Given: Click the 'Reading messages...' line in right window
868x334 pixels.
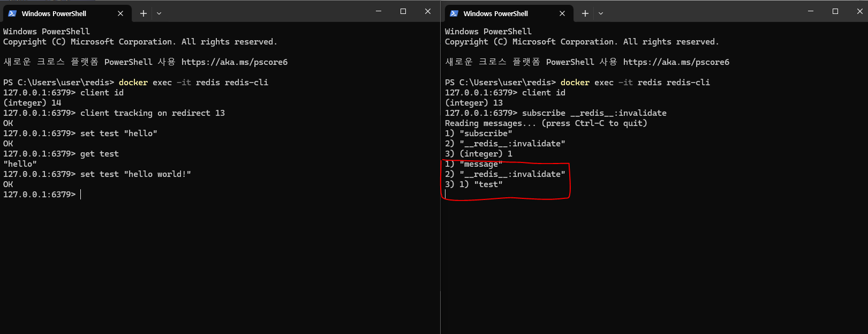Looking at the screenshot, I should click(x=546, y=123).
